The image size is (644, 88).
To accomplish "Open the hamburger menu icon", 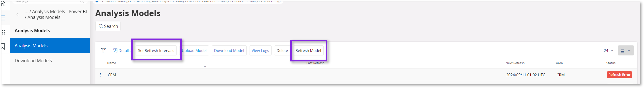I will (3, 18).
